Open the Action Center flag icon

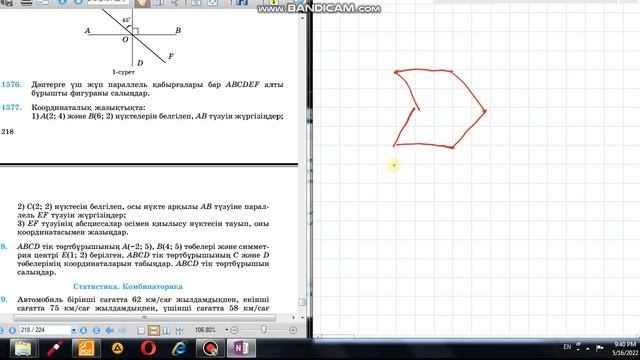(x=600, y=348)
